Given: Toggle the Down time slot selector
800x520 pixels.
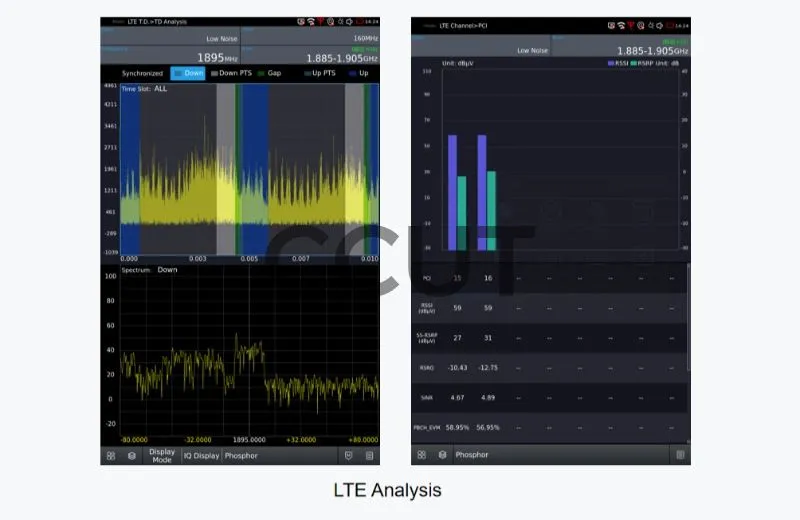Looking at the screenshot, I should 188,73.
